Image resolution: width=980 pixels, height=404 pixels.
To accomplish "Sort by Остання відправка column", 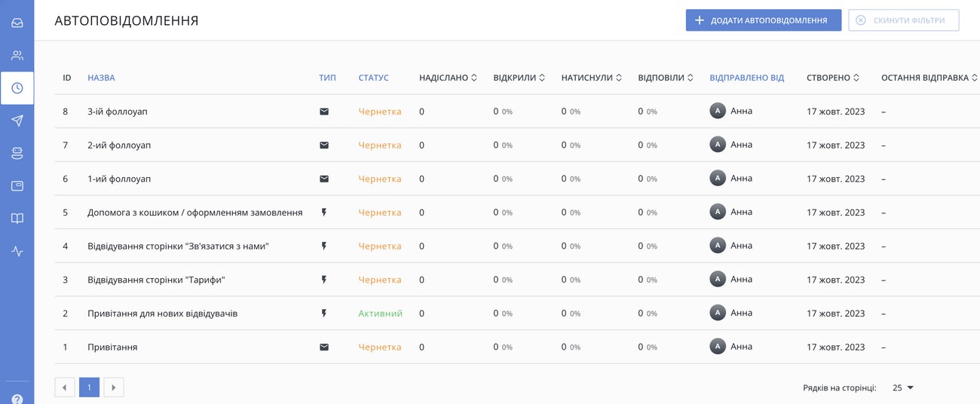I will click(929, 78).
